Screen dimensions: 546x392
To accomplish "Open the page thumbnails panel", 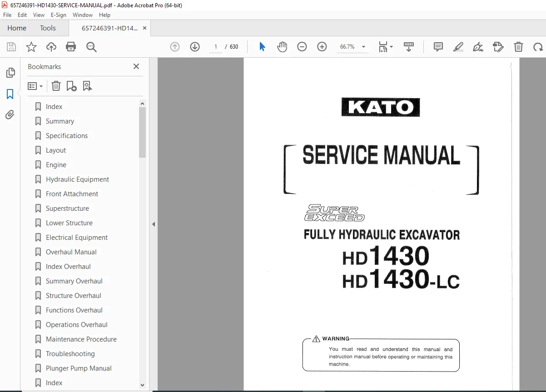I will point(10,73).
